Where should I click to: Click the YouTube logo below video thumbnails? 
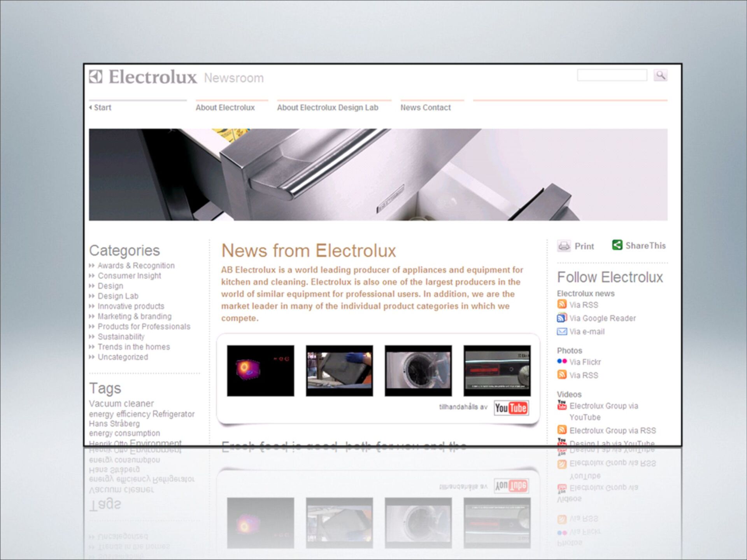click(x=511, y=408)
